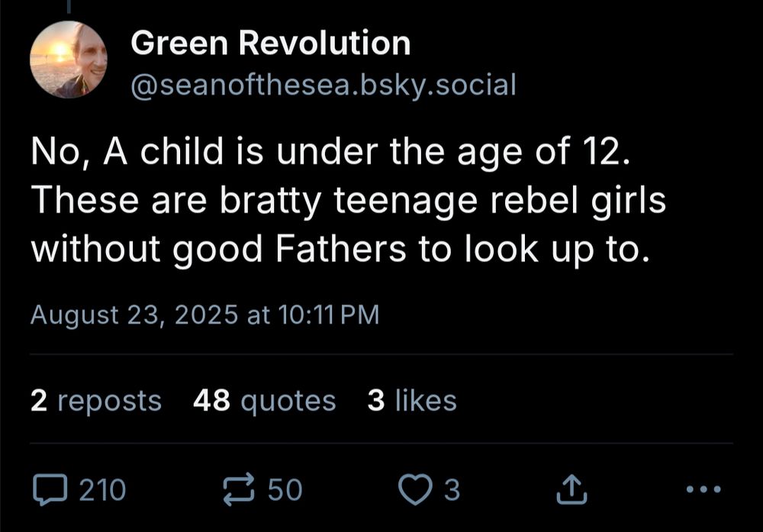
Task: View the 3 likes list
Action: click(412, 401)
